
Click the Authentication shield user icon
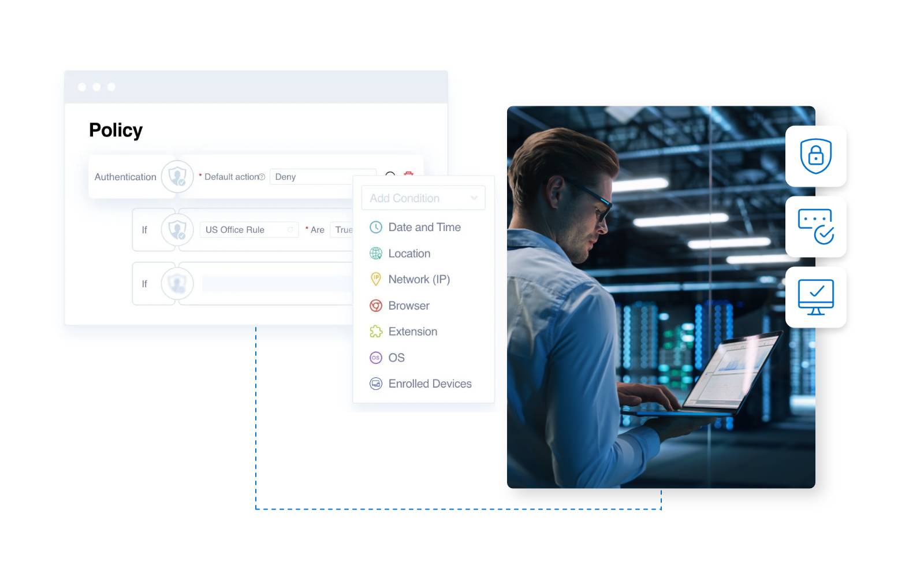177,176
